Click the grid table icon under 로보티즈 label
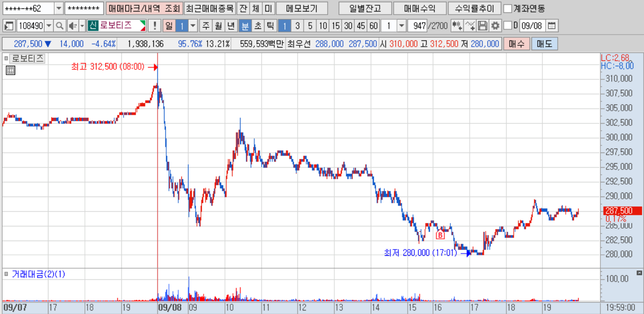Screen dimensions: 644x314 point(11,70)
